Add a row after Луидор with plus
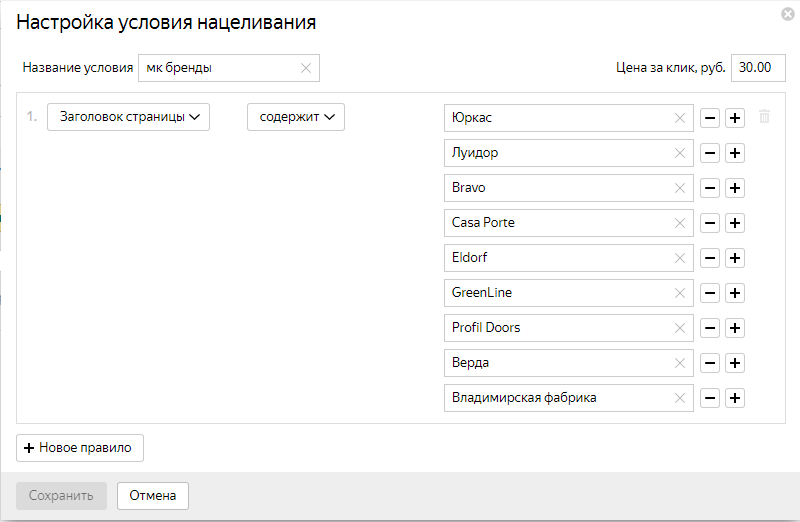The height and width of the screenshot is (522, 800). [x=734, y=153]
